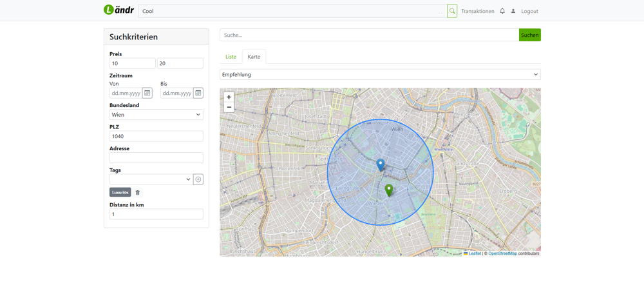Click the empty Adresse field
Image resolution: width=644 pixels, height=307 pixels.
click(x=156, y=157)
